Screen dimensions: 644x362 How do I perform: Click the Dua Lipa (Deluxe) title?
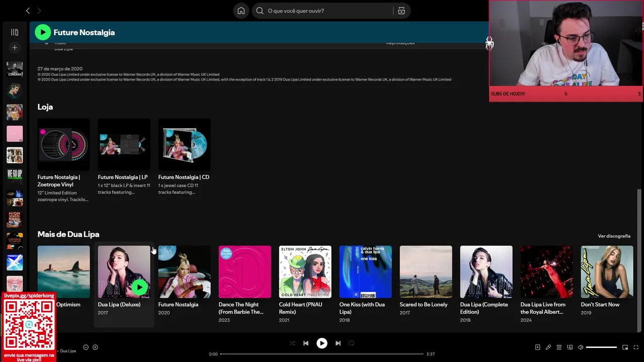click(119, 304)
